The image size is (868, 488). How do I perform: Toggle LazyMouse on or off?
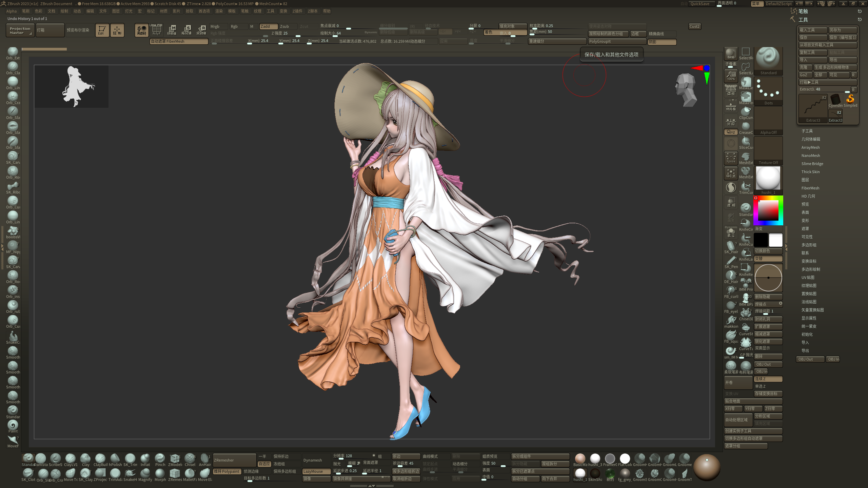point(316,471)
